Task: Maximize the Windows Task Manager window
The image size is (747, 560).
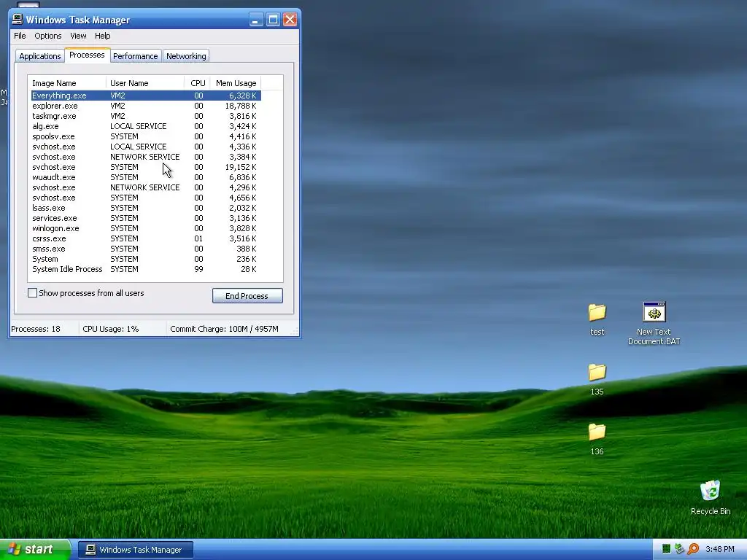Action: [x=273, y=20]
